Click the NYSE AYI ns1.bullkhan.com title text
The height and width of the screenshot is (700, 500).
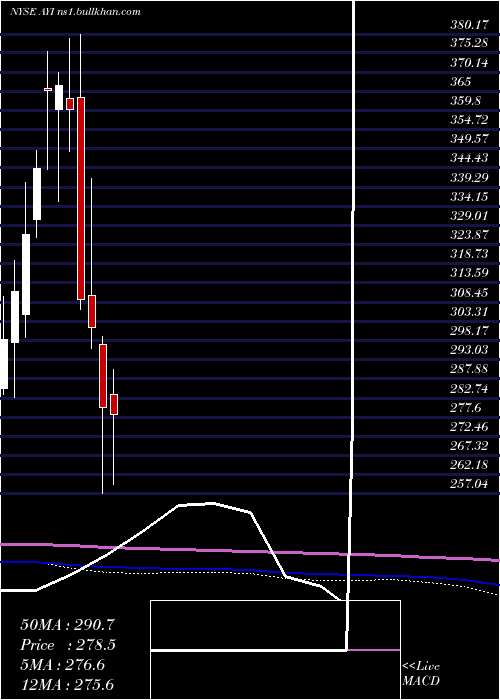(75, 11)
